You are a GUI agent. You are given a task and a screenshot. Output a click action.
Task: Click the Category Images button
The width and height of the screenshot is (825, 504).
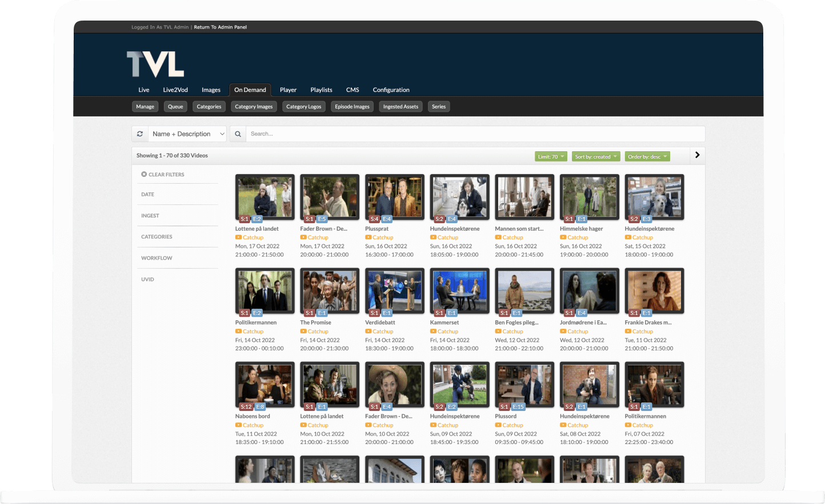coord(254,107)
